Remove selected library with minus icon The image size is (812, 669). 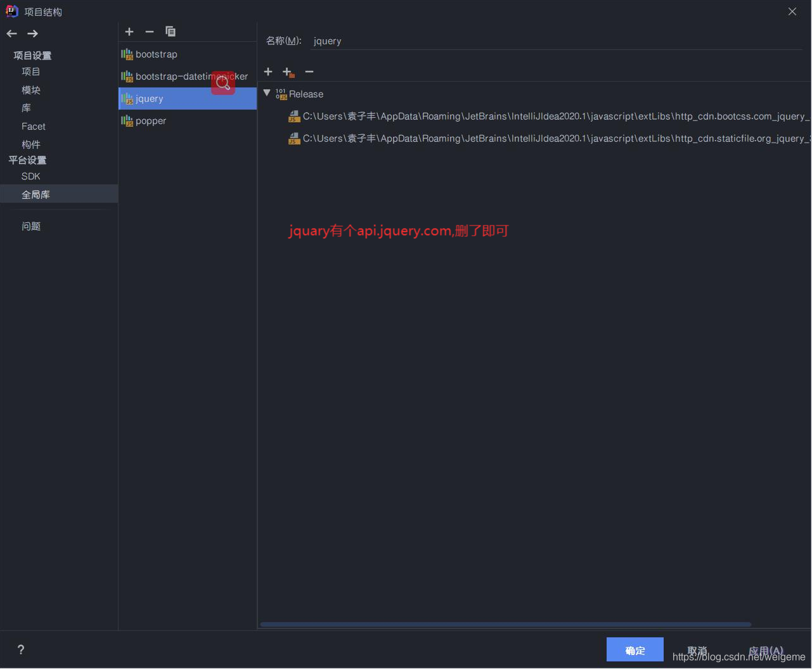pos(150,32)
